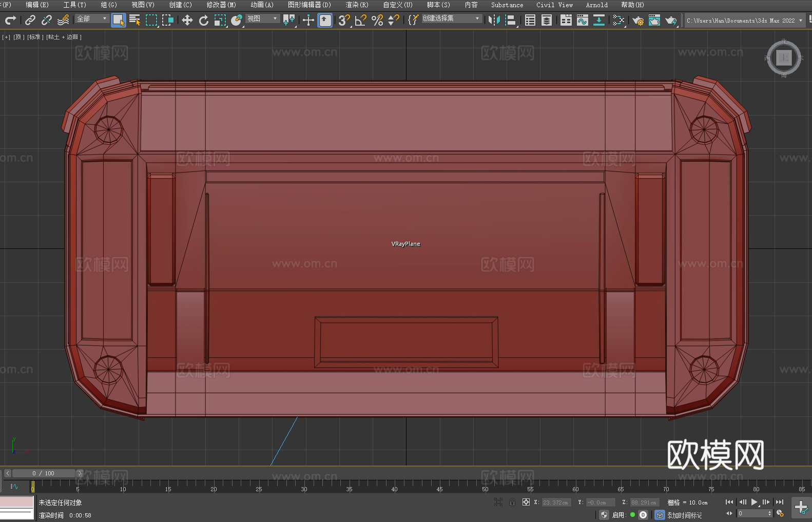
Task: Toggle the Scene Explorer icon
Action: click(530, 20)
